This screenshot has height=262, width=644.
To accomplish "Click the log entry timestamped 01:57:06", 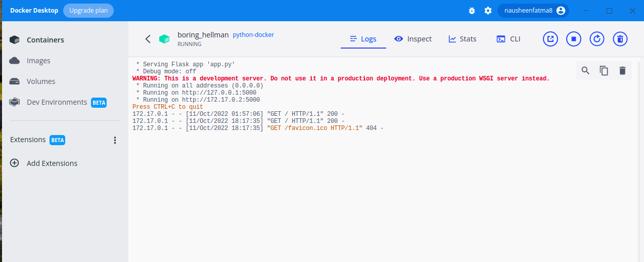I will coord(239,114).
